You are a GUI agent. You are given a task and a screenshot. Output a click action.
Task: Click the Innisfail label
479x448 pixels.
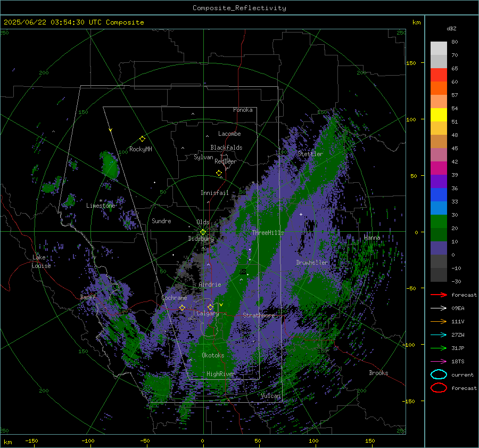click(214, 193)
